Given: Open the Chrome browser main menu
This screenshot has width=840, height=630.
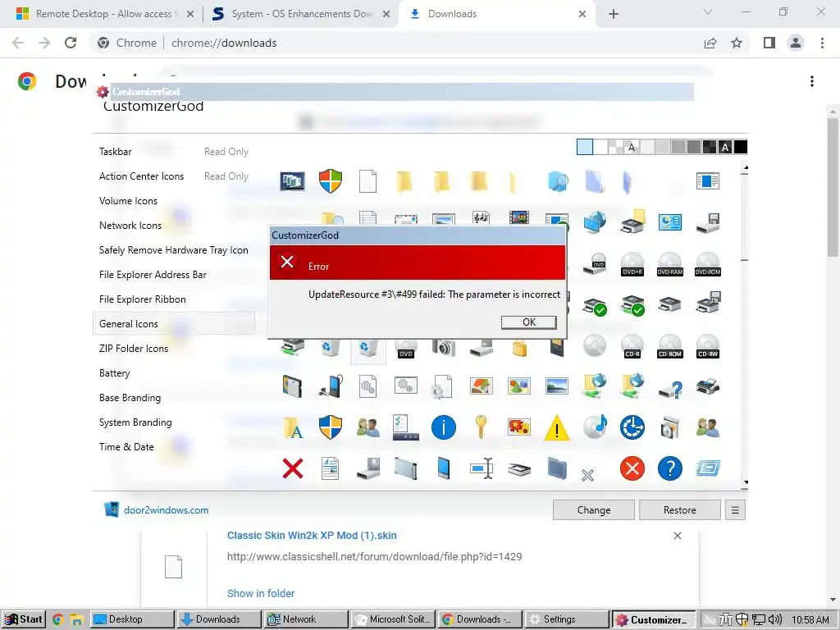Looking at the screenshot, I should click(x=822, y=43).
